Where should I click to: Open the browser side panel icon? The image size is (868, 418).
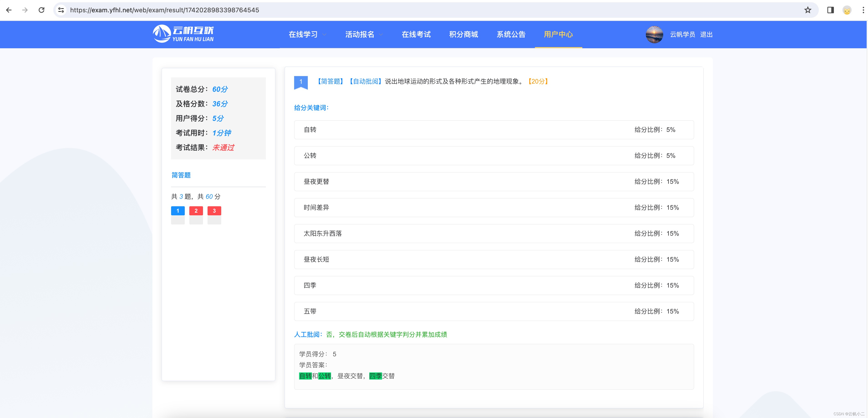tap(830, 10)
